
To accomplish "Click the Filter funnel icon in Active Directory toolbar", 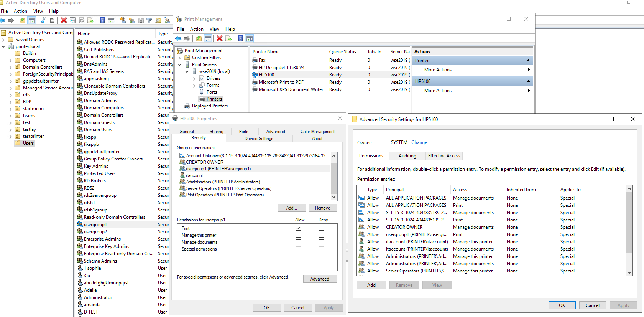I will 149,20.
